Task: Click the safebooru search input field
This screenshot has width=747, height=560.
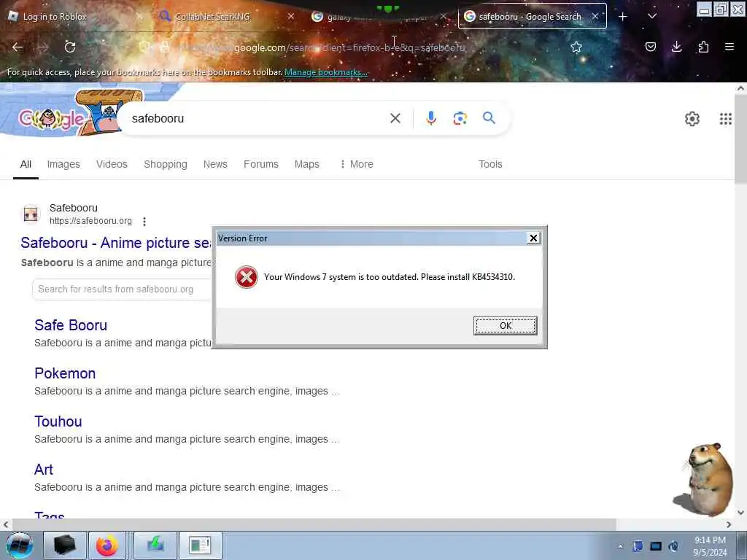Action: (x=258, y=119)
